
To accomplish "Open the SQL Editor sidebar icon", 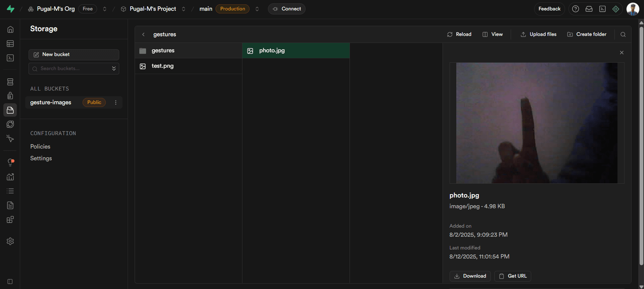I will [x=10, y=58].
